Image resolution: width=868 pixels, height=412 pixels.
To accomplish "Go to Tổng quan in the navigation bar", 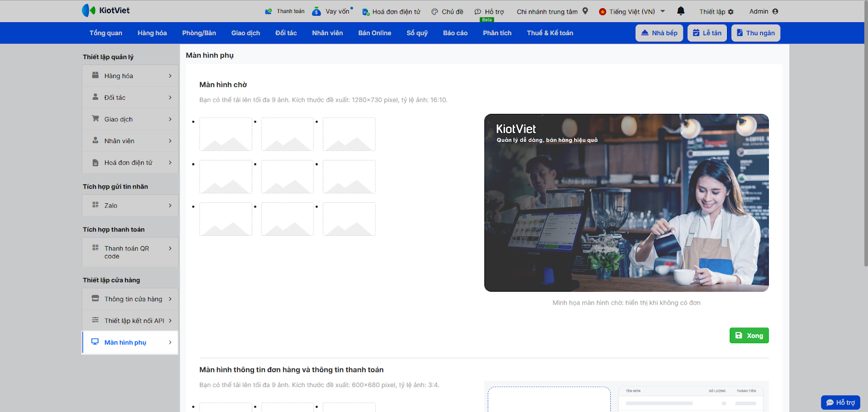I will pyautogui.click(x=106, y=33).
